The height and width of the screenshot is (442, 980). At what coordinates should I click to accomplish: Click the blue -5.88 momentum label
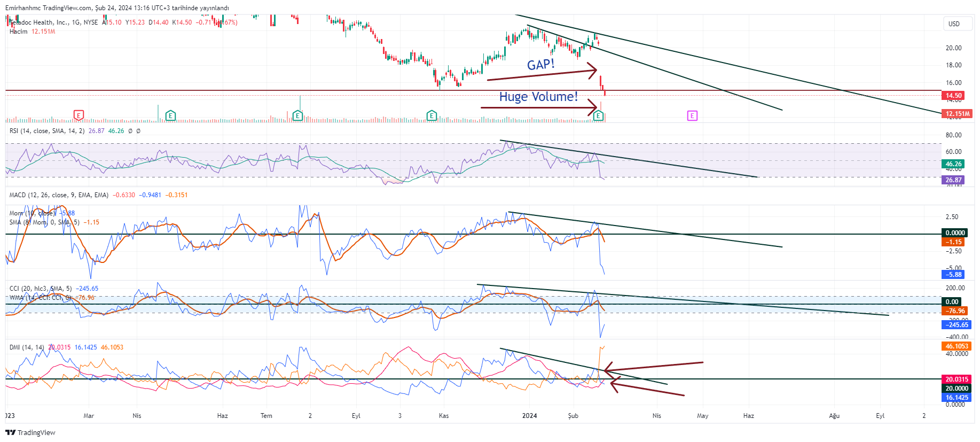(954, 275)
